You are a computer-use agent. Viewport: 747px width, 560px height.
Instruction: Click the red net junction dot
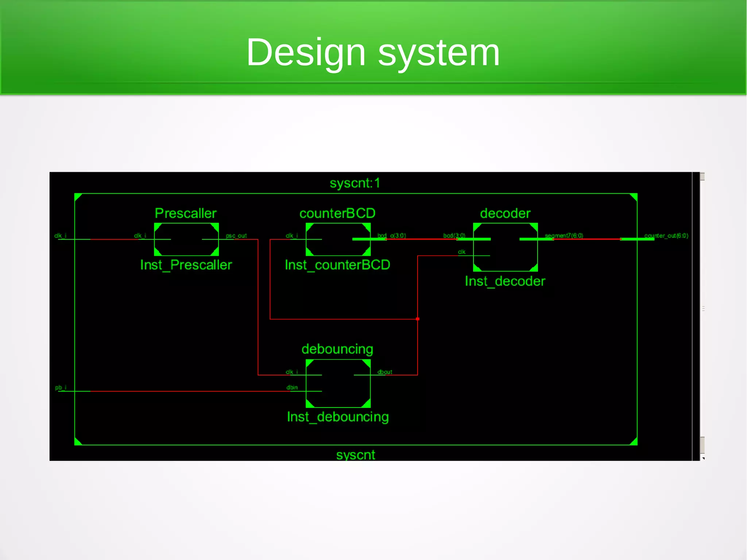418,319
